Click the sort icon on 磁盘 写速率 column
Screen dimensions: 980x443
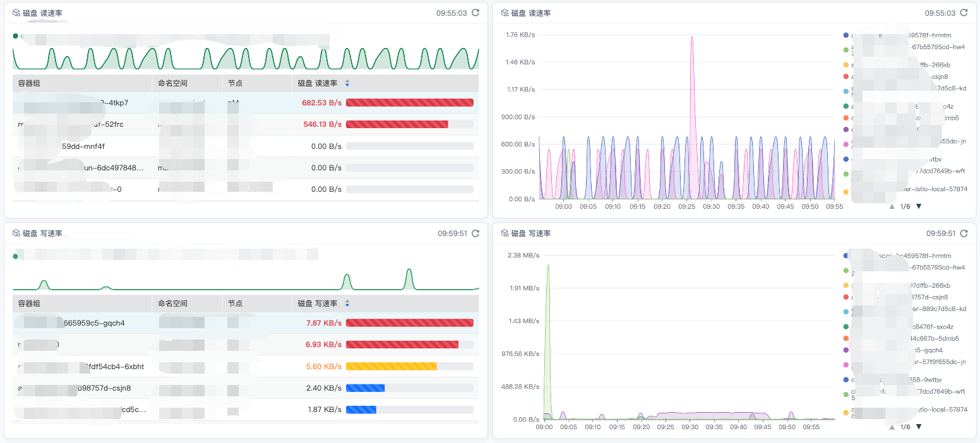[x=347, y=304]
